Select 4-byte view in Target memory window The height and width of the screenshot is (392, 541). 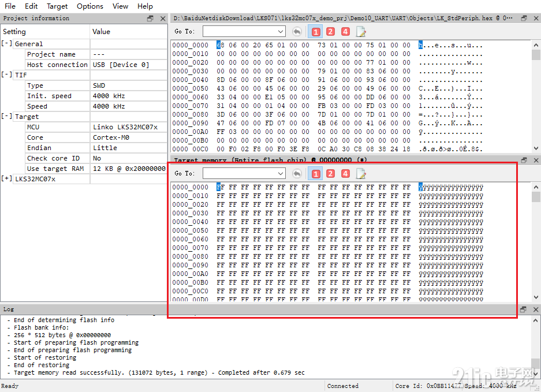click(x=345, y=174)
